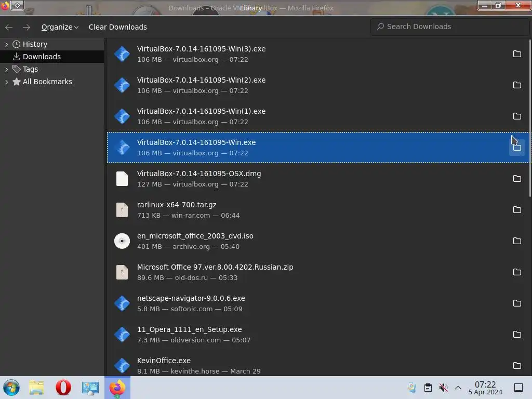Click the Opera Setup exe file icon
This screenshot has width=532, height=399.
point(122,335)
